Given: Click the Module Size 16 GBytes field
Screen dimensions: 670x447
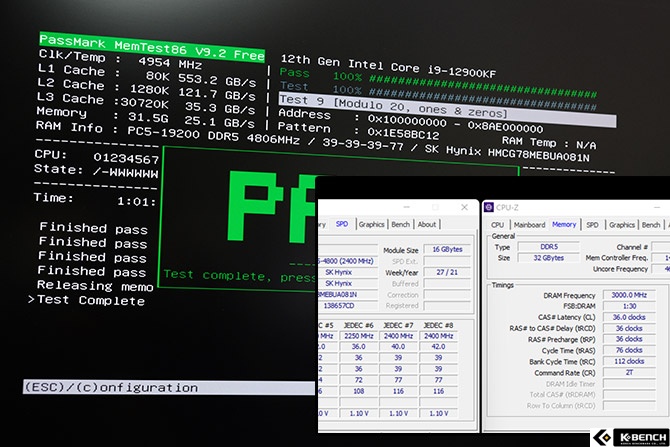Looking at the screenshot, I should click(447, 250).
